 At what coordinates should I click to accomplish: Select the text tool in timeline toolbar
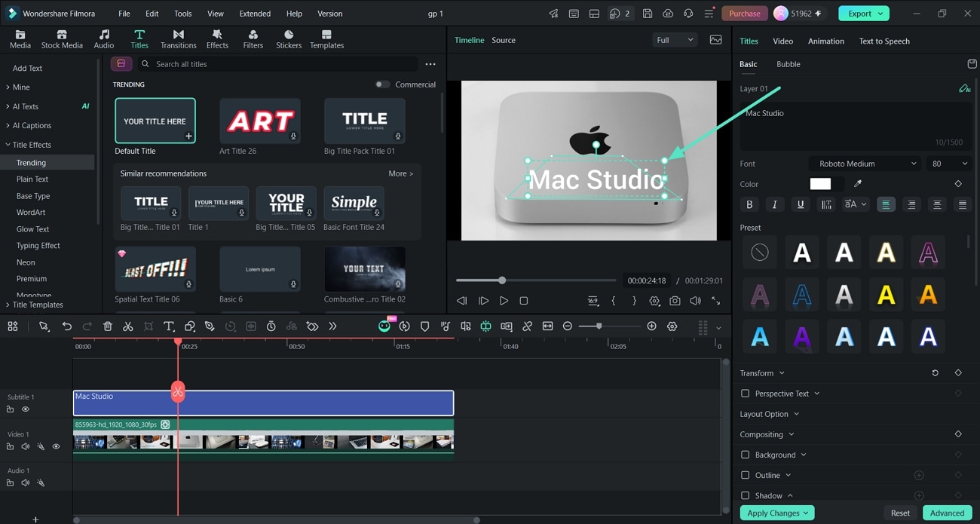point(169,326)
